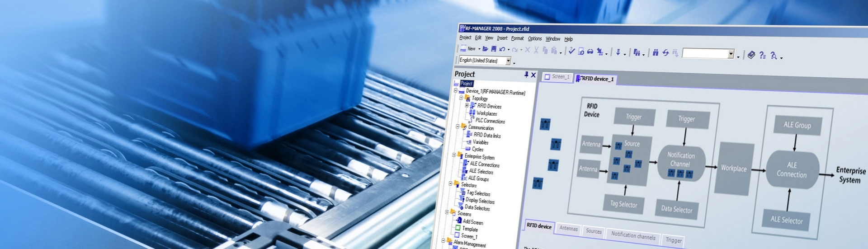The height and width of the screenshot is (249, 868).
Task: Click the check consistency checkmark icon
Action: point(571,51)
